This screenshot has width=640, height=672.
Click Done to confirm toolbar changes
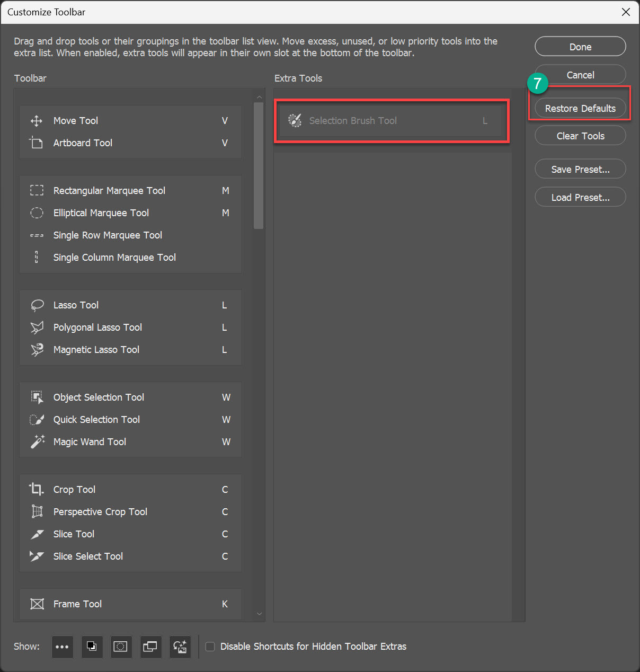click(x=580, y=47)
